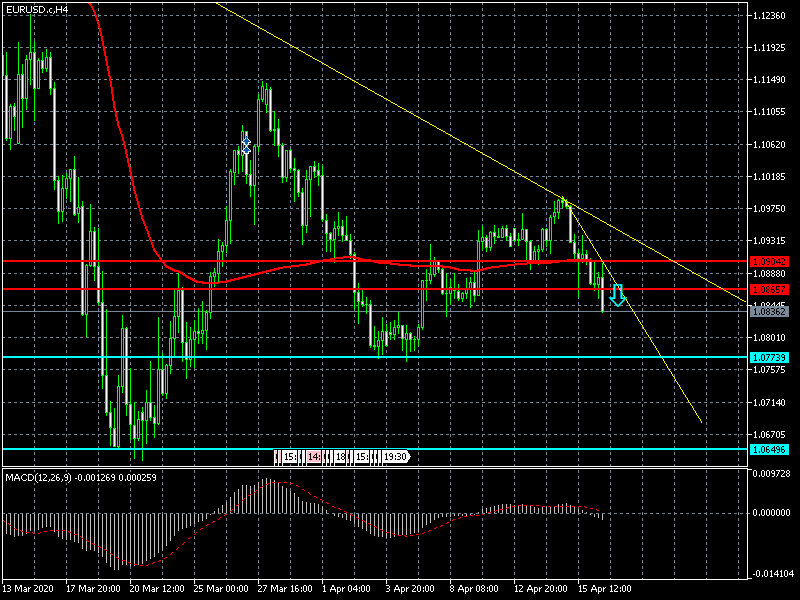Image resolution: width=800 pixels, height=600 pixels.
Task: Select the lower blue up-arrow trade marker
Action: pos(246,149)
